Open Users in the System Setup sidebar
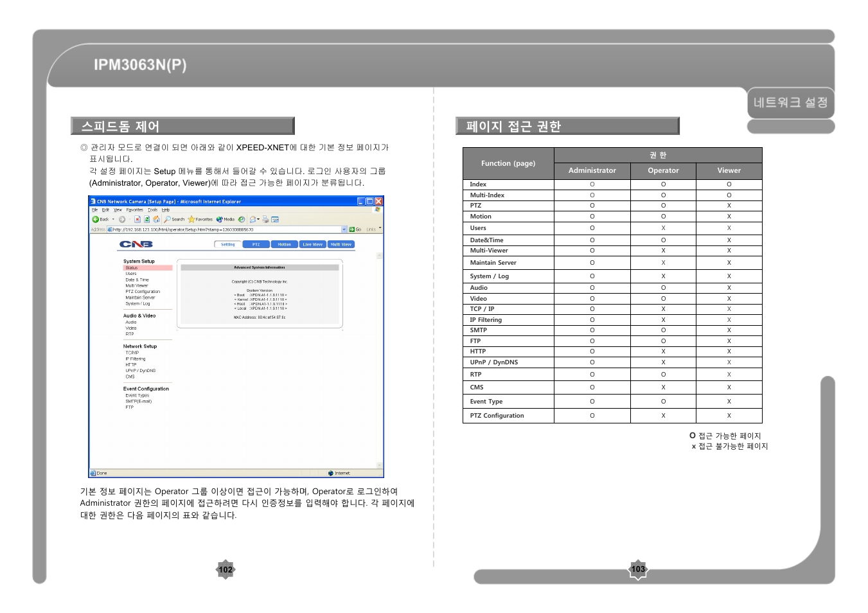The image size is (868, 613). pyautogui.click(x=131, y=274)
